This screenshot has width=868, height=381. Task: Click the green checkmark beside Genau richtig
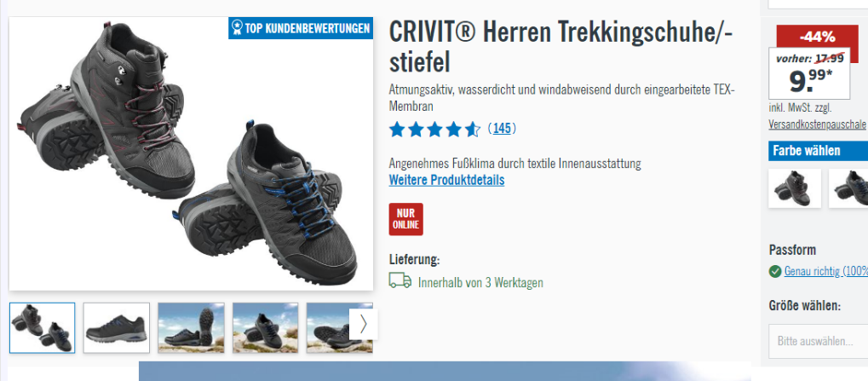[775, 272]
